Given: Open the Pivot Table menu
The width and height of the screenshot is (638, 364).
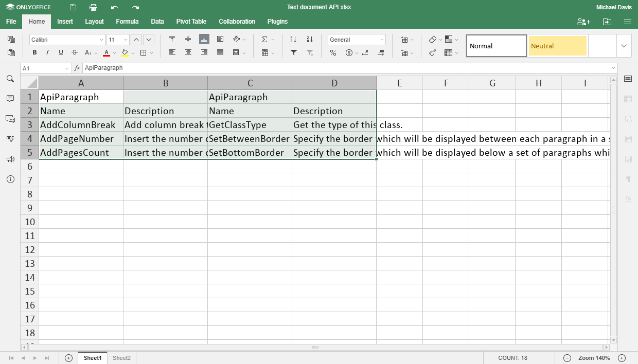Looking at the screenshot, I should [191, 22].
